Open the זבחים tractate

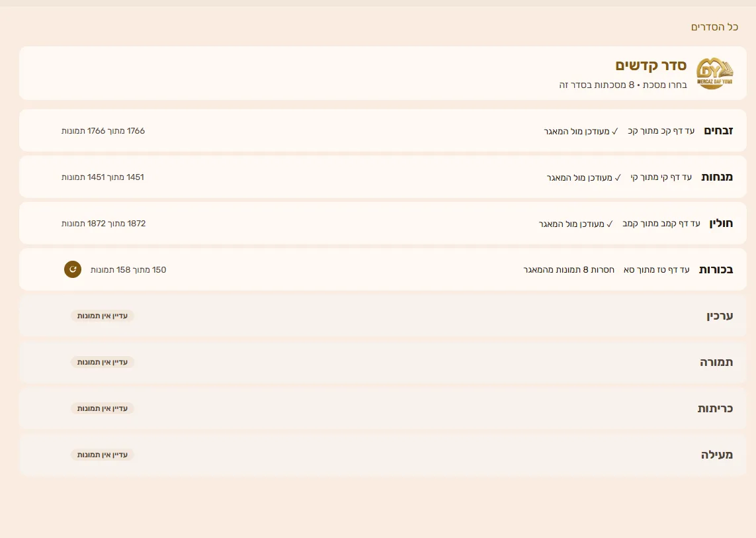click(383, 131)
